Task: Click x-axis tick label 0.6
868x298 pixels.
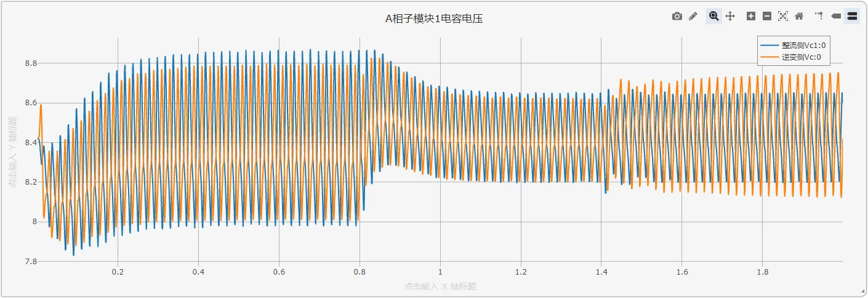Action: [279, 272]
